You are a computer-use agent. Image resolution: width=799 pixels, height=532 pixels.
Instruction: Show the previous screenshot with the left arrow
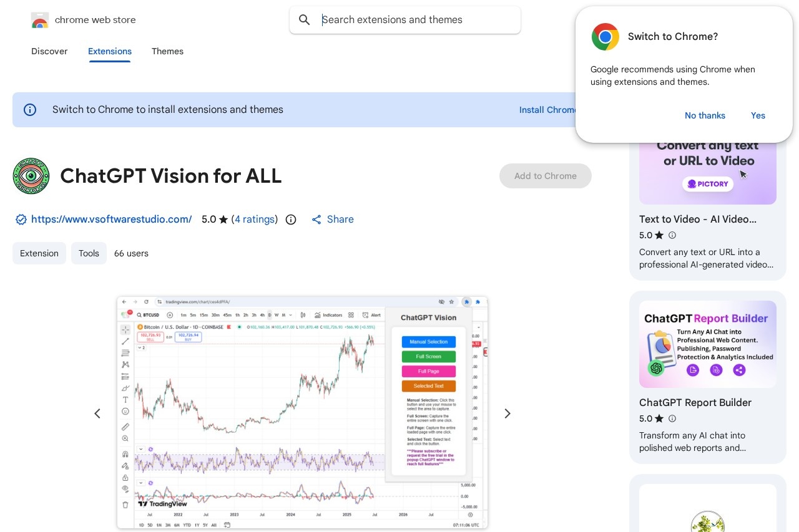click(x=97, y=414)
